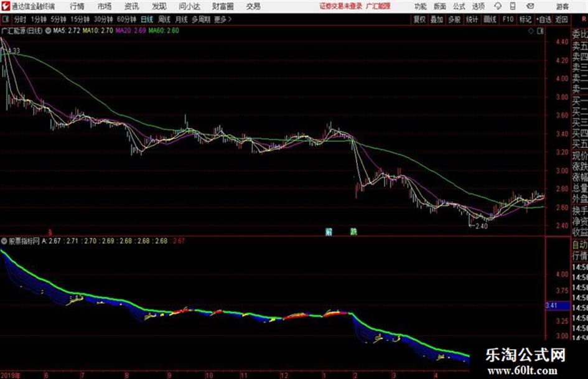Select the 多周期 multi-period view

pyautogui.click(x=200, y=19)
